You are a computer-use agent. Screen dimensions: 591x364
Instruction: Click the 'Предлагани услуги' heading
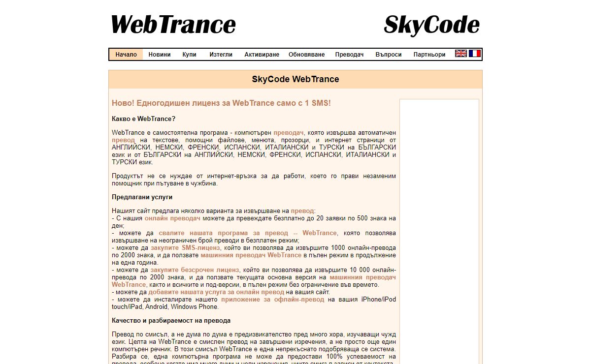click(142, 197)
